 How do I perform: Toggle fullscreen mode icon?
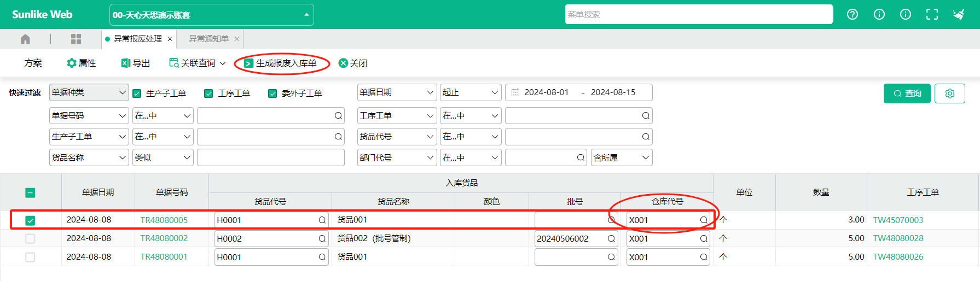point(932,15)
